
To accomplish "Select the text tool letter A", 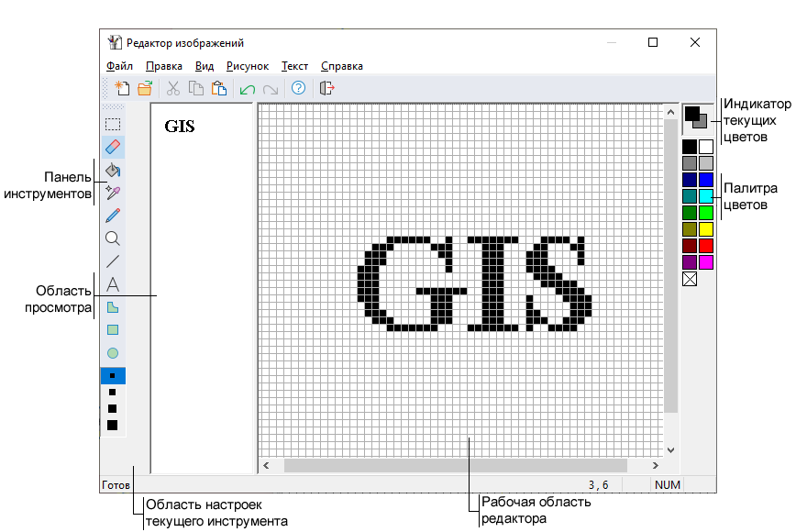I will click(113, 284).
